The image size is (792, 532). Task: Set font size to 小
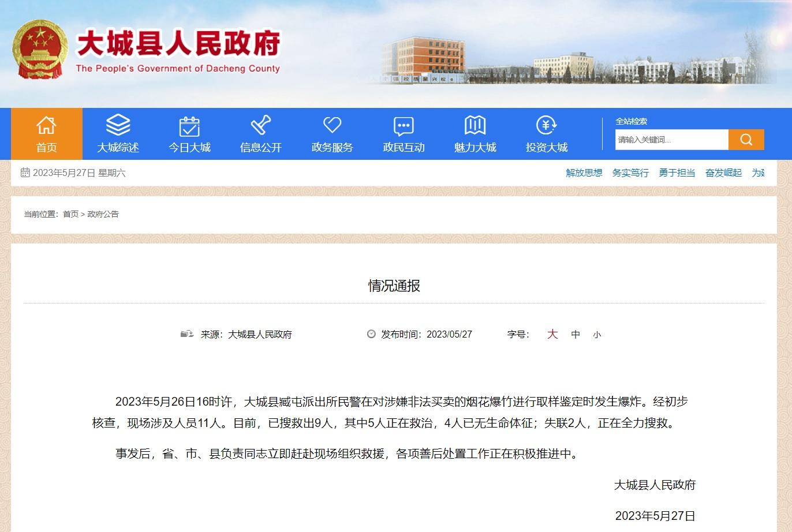pyautogui.click(x=597, y=335)
